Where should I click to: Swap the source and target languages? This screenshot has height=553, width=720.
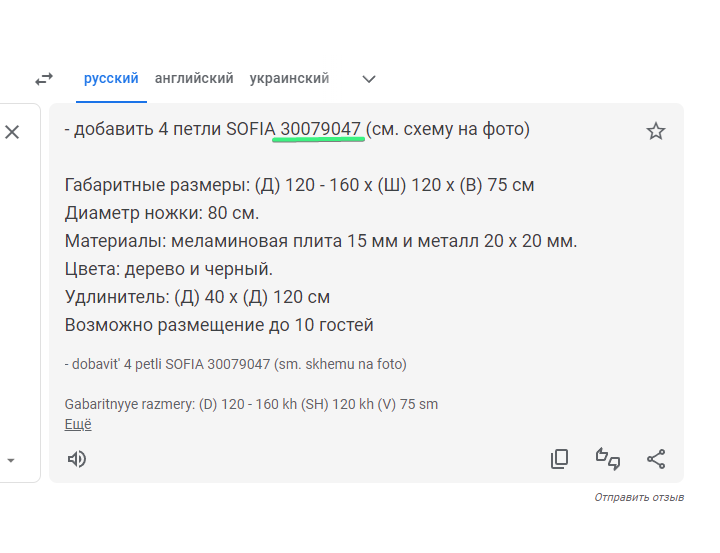coord(44,78)
